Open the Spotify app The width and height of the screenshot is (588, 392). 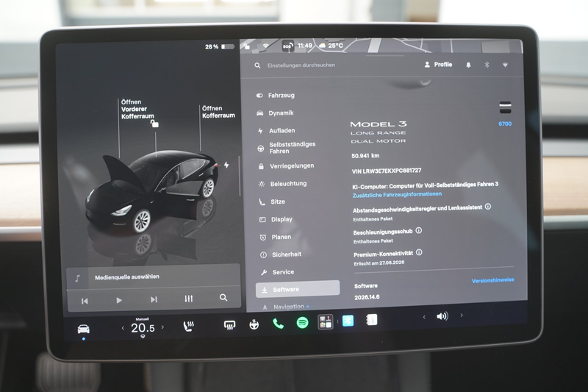click(x=302, y=323)
